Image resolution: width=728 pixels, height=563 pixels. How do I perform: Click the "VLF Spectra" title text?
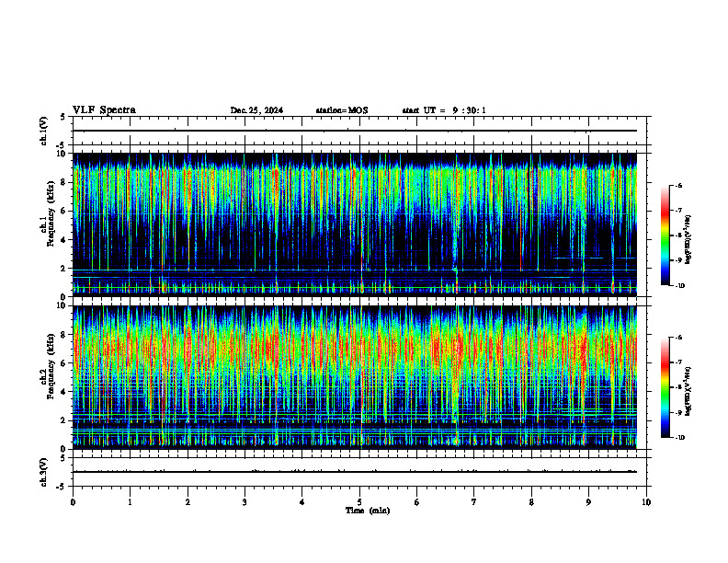pyautogui.click(x=105, y=110)
